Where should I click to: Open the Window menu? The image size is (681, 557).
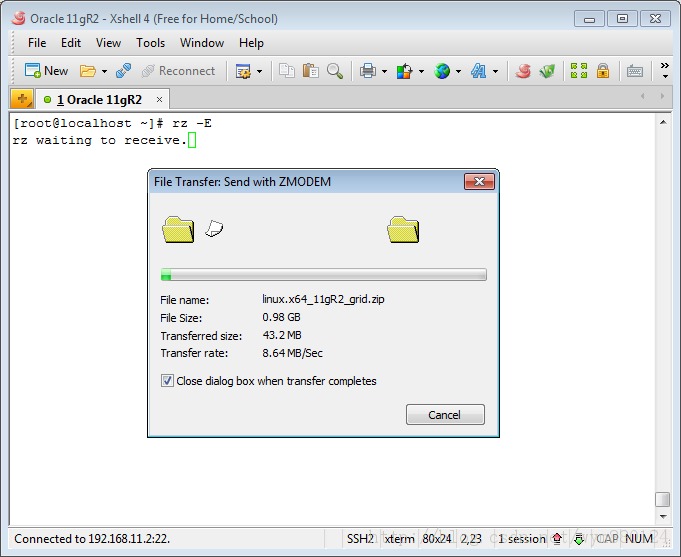click(x=202, y=43)
